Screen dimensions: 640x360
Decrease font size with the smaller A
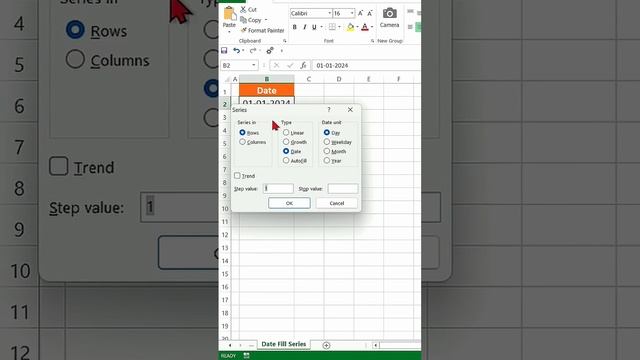370,13
